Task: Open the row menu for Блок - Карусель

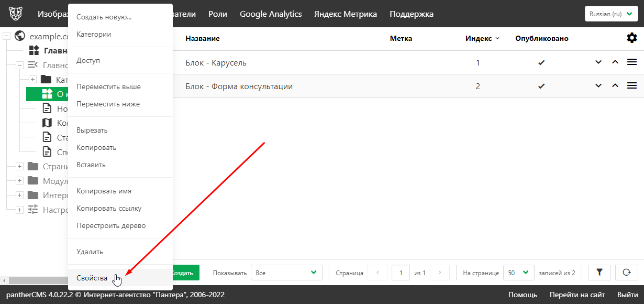Action: 632,62
